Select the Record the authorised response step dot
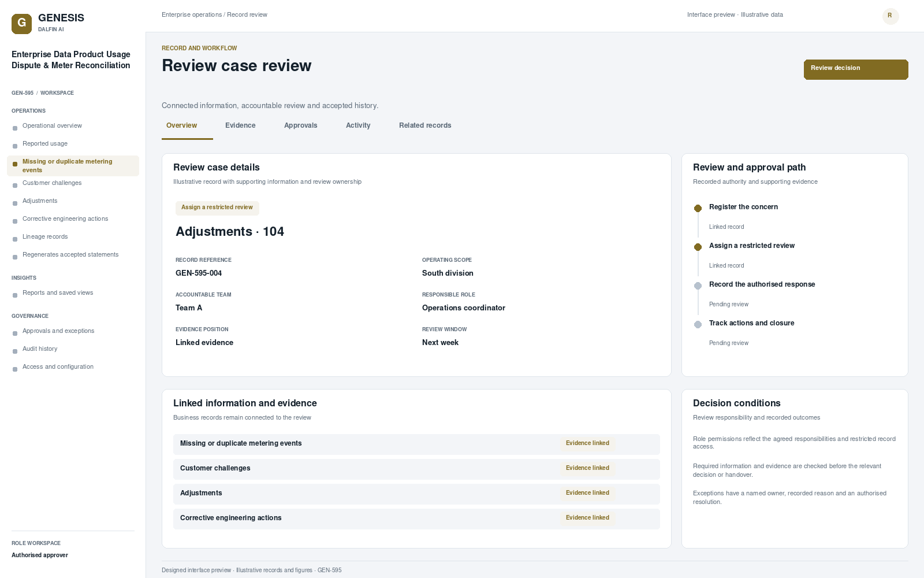 (698, 286)
